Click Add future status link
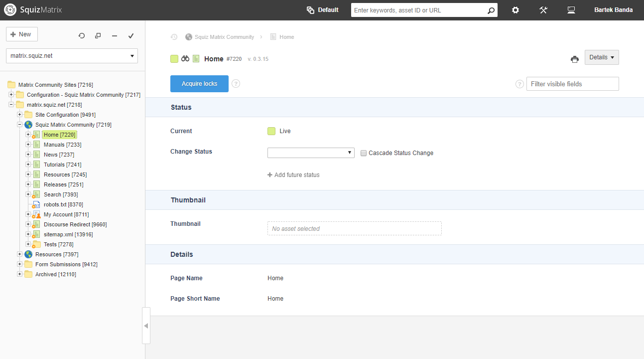This screenshot has height=359, width=644. click(x=293, y=175)
